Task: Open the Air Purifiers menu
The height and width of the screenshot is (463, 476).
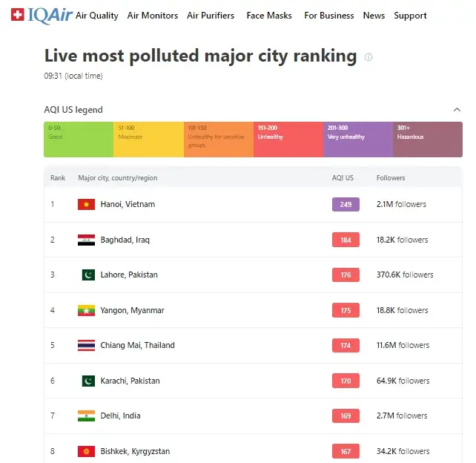Action: tap(211, 16)
